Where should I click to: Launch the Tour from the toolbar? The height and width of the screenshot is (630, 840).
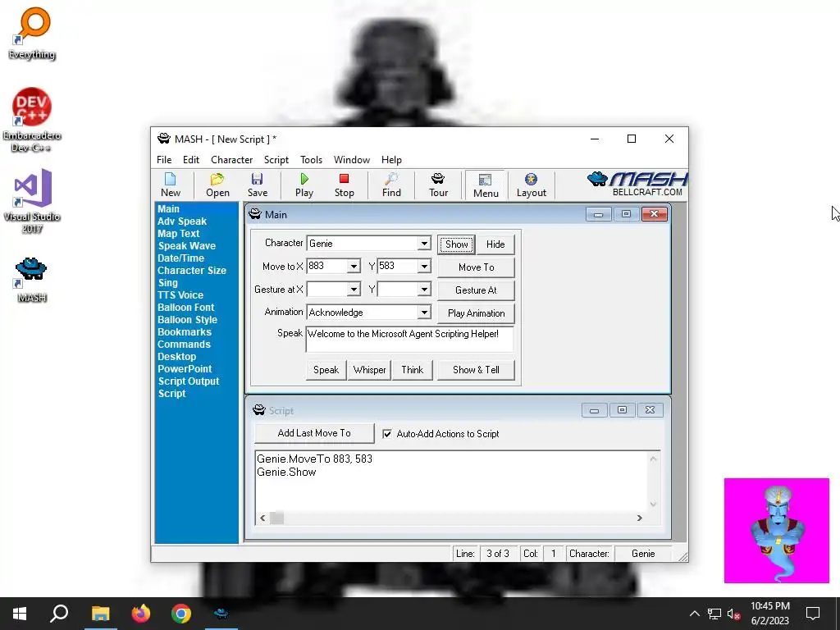click(438, 185)
